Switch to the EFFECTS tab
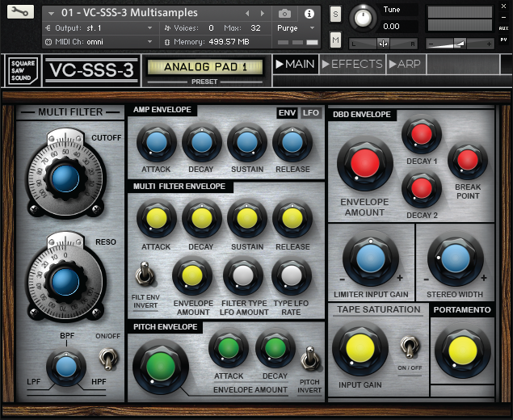513x420 pixels. pyautogui.click(x=352, y=64)
